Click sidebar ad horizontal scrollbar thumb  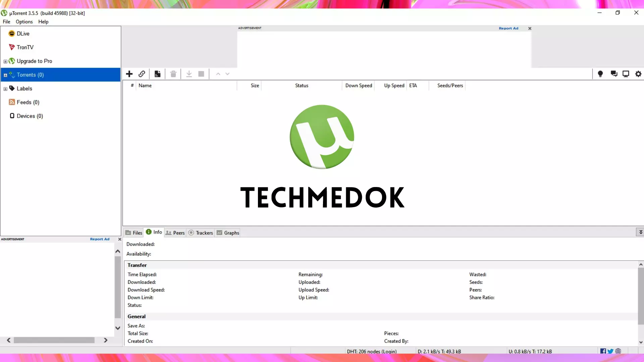click(x=54, y=340)
